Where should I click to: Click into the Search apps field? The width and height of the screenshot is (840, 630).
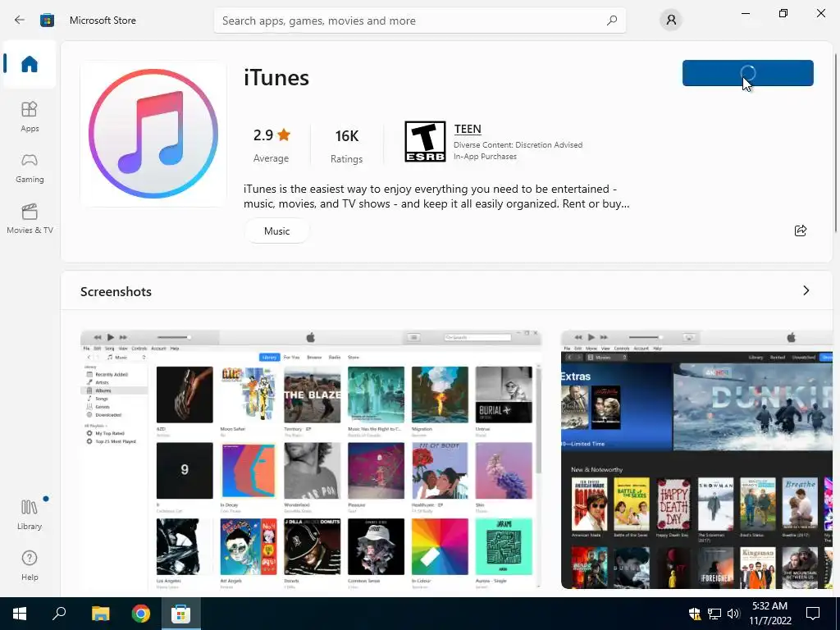(x=419, y=21)
